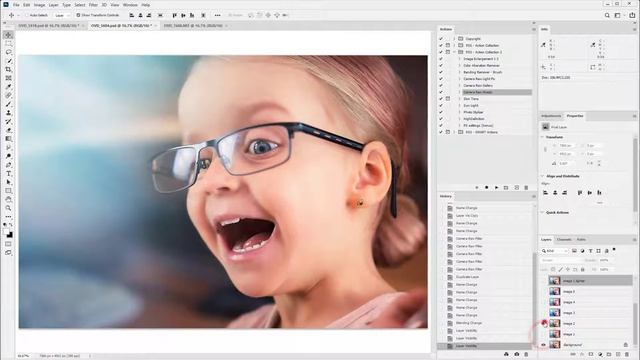Switch to the Adjustments tab
The image size is (640, 360).
coord(551,116)
